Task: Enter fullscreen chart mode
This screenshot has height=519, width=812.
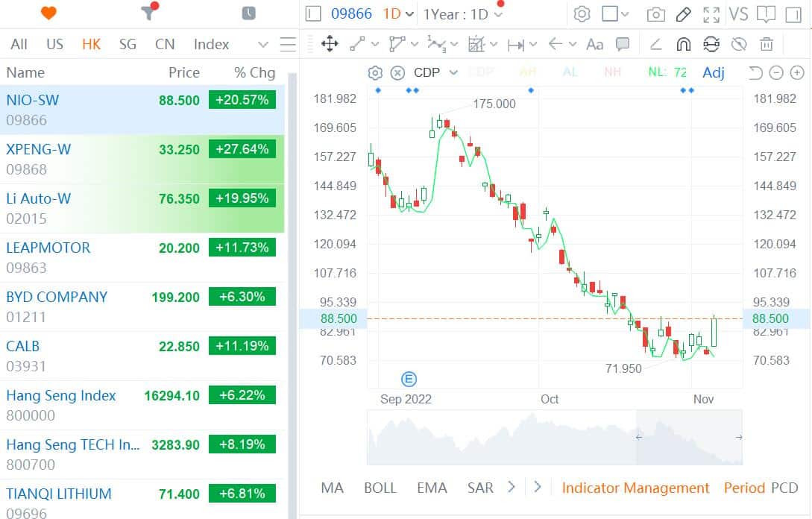Action: tap(711, 14)
